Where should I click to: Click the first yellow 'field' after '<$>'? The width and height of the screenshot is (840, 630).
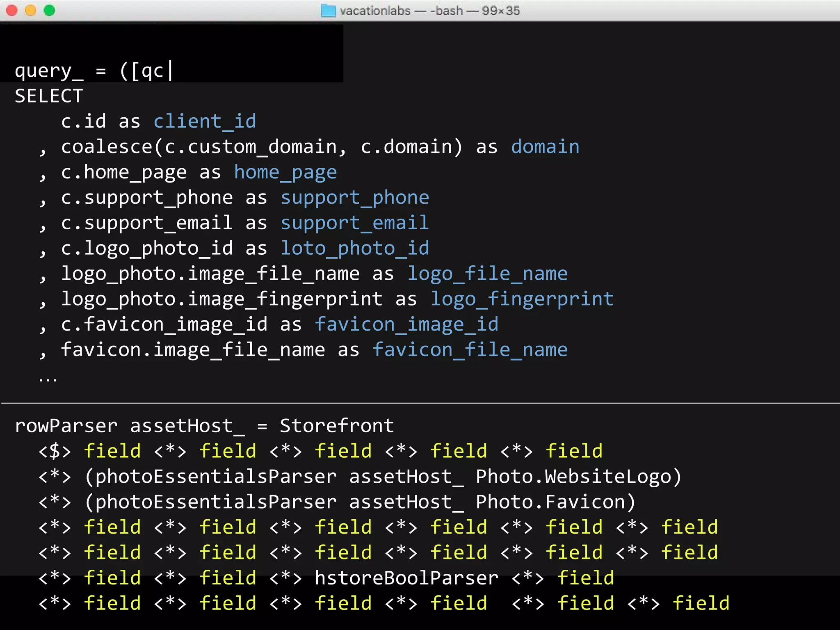(x=112, y=451)
